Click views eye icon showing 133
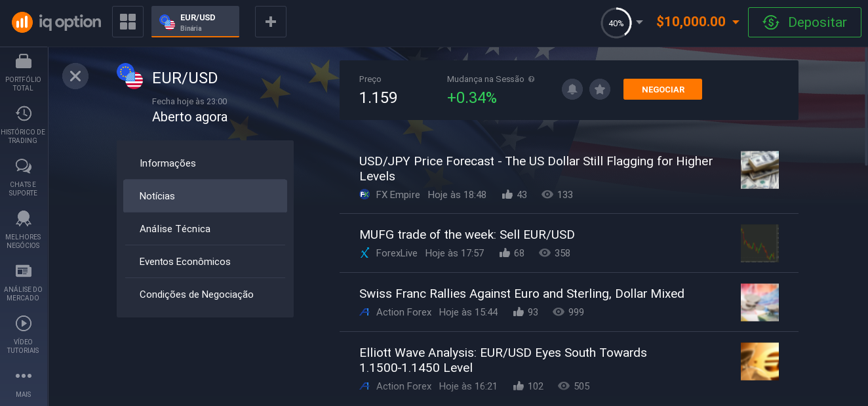 [x=547, y=195]
